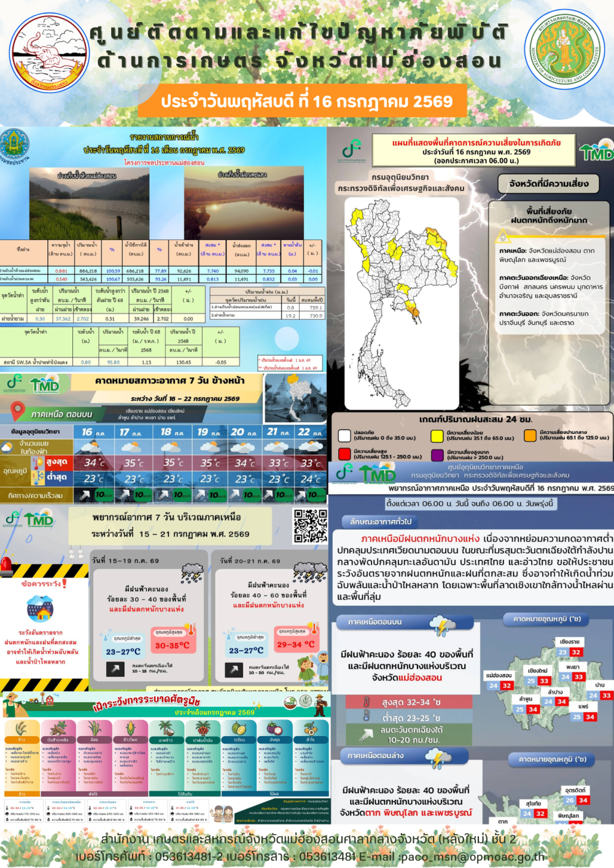This screenshot has width=614, height=868.
Task: Click the wind direction arrow for 15–19 ก.ค. 69
Action: click(115, 669)
